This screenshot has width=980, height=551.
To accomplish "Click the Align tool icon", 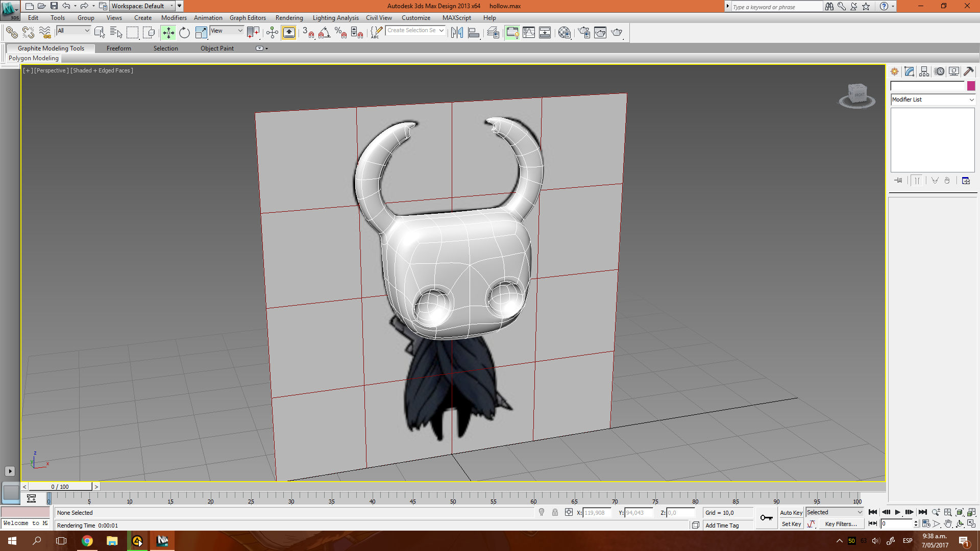I will coord(474,33).
